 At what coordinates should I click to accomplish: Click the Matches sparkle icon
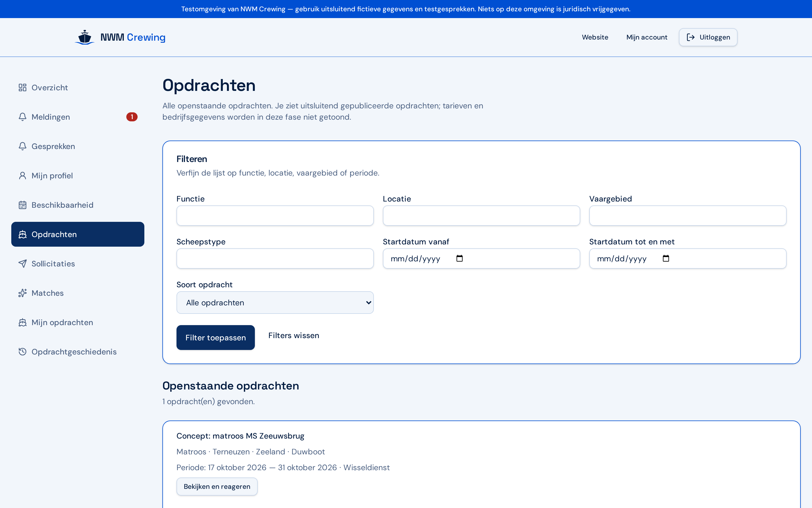[23, 293]
